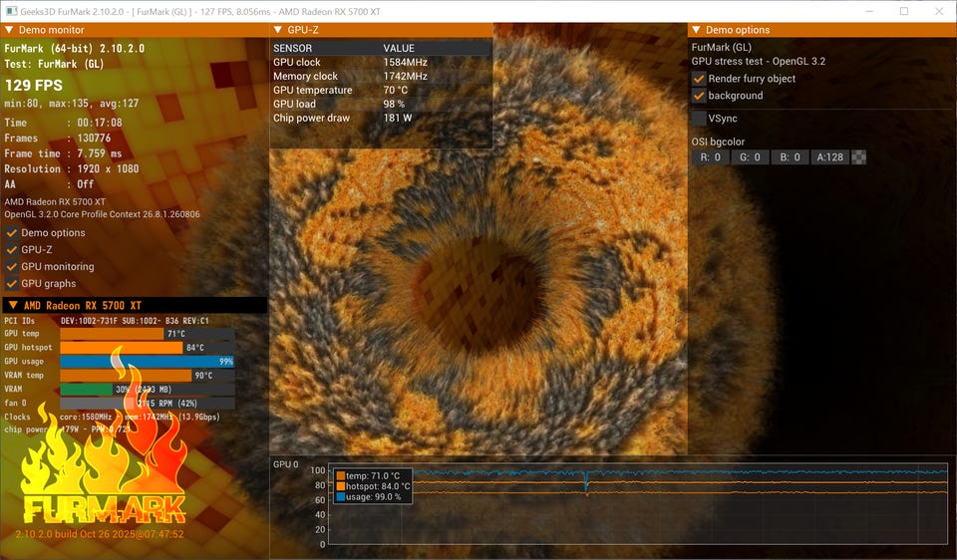Screen dimensions: 957x560
Task: Click the Resolution 1920 x 1080 line
Action: pyautogui.click(x=72, y=169)
